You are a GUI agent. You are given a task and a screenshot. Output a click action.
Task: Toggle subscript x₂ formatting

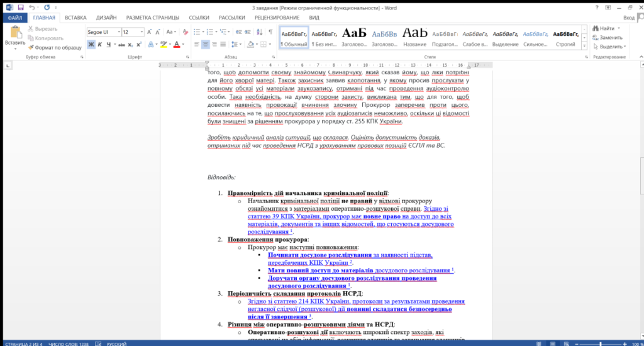(130, 45)
